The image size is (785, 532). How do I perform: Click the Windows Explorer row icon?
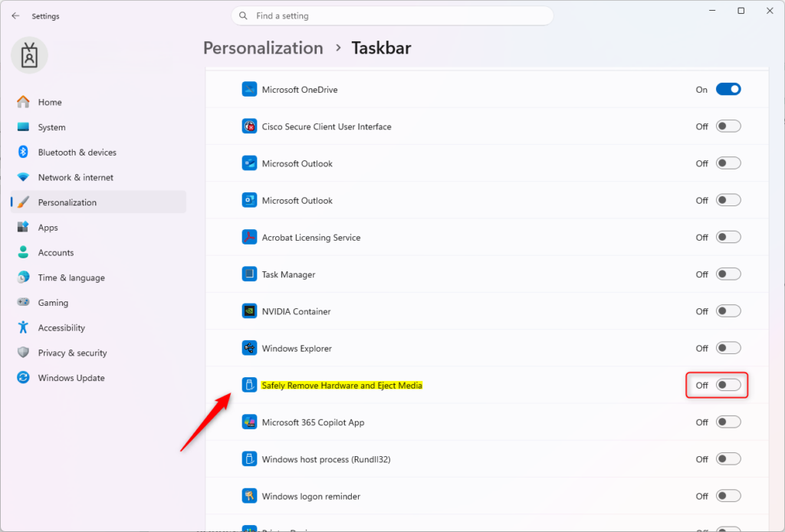(x=249, y=348)
